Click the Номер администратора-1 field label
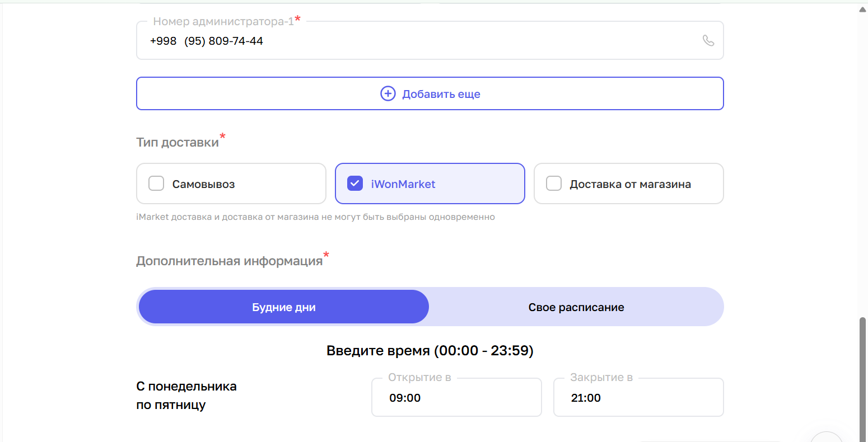Image resolution: width=868 pixels, height=442 pixels. tap(223, 21)
